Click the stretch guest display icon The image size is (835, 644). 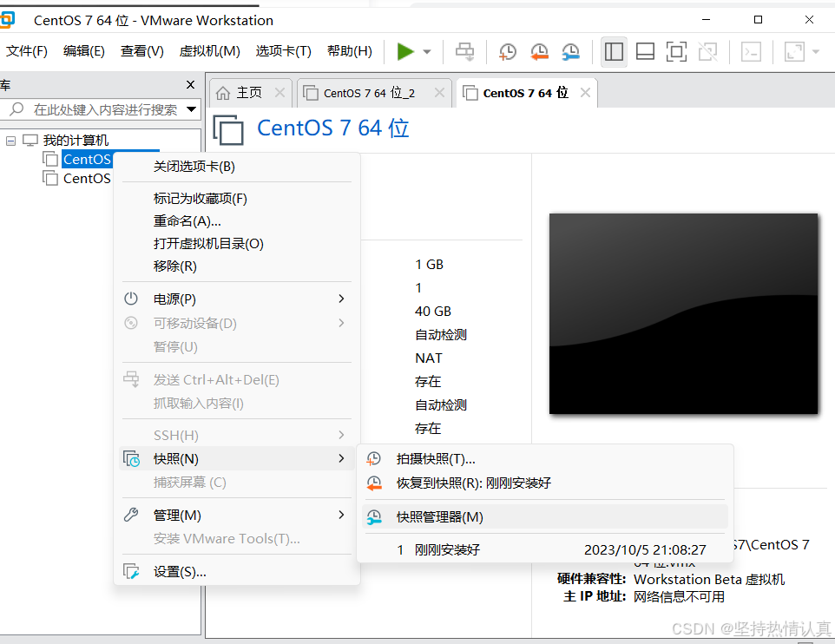tap(794, 52)
